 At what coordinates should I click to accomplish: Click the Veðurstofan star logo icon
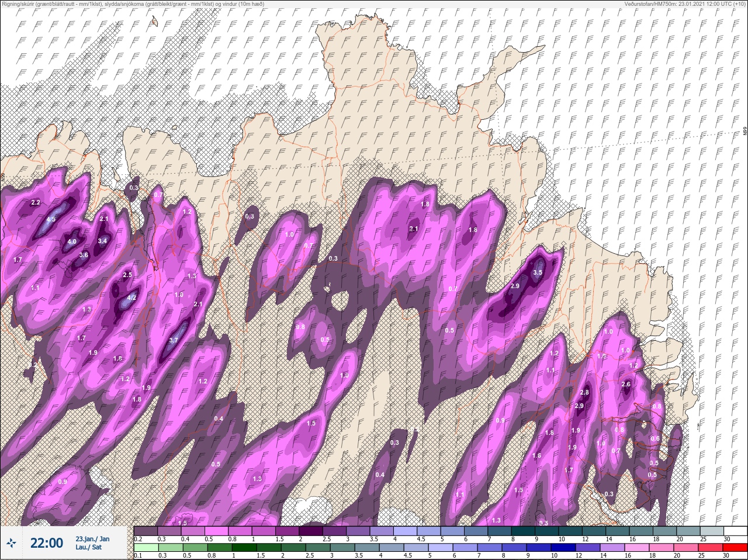click(11, 543)
